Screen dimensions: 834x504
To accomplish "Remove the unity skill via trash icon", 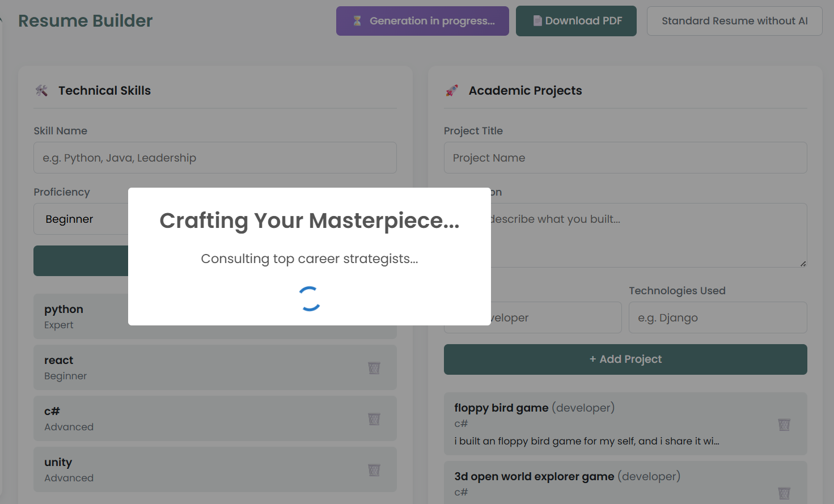I will (374, 470).
